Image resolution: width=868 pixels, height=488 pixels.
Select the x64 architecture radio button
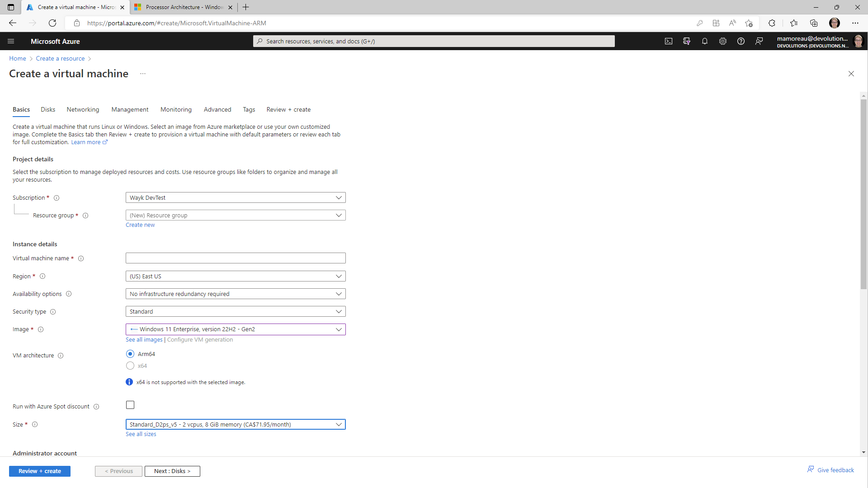[130, 366]
